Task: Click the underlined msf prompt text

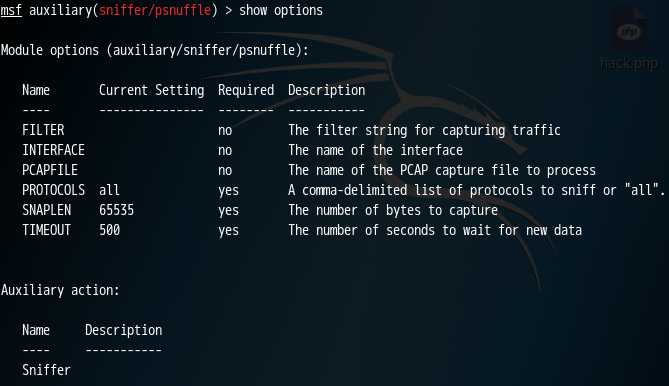Action: pyautogui.click(x=11, y=10)
